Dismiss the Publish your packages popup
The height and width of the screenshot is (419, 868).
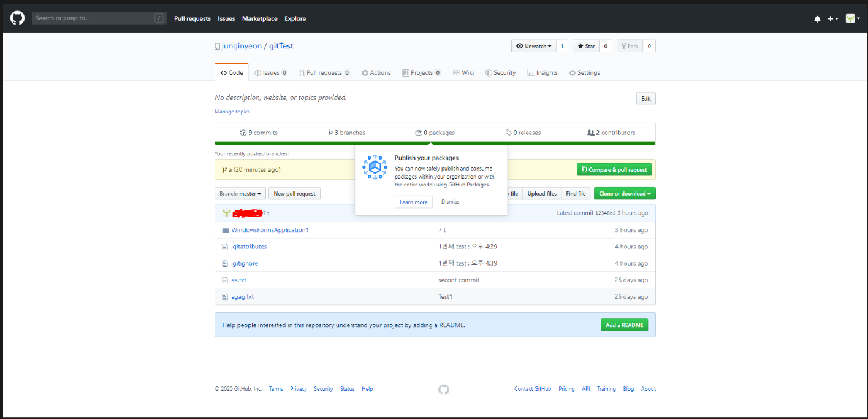click(450, 202)
